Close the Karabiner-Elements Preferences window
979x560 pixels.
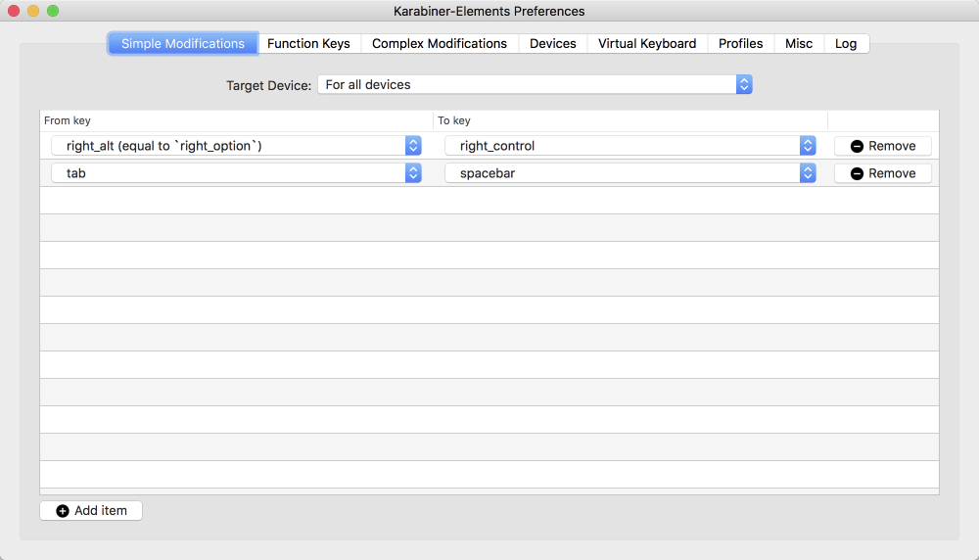coord(14,11)
